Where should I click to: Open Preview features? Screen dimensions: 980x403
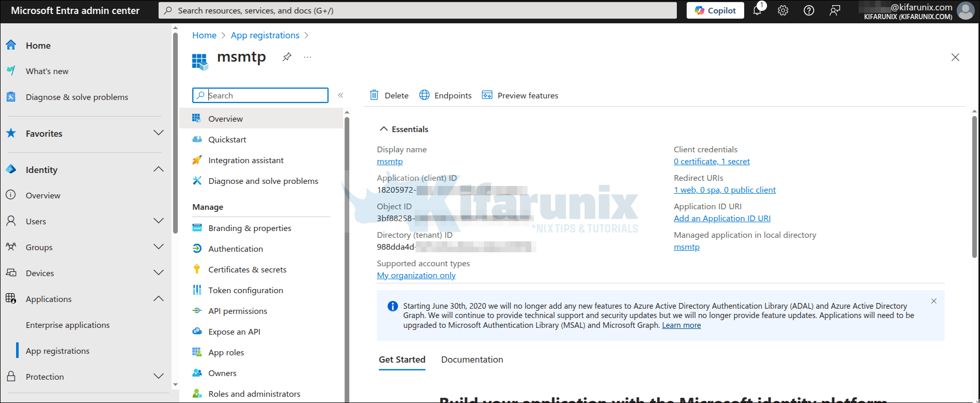520,95
